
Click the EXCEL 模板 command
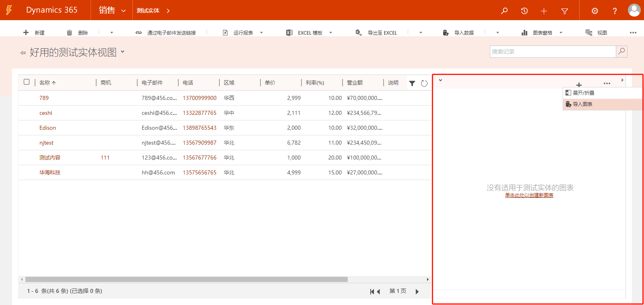click(304, 33)
